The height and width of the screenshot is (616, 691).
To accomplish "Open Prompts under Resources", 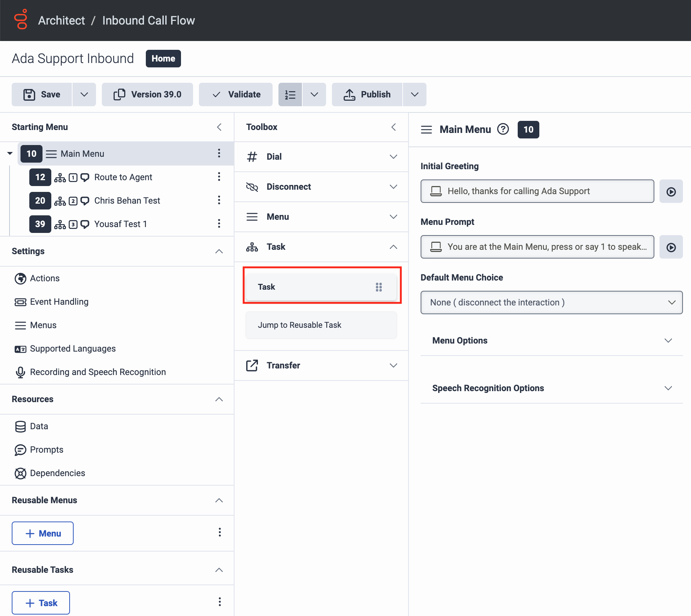I will coord(47,450).
